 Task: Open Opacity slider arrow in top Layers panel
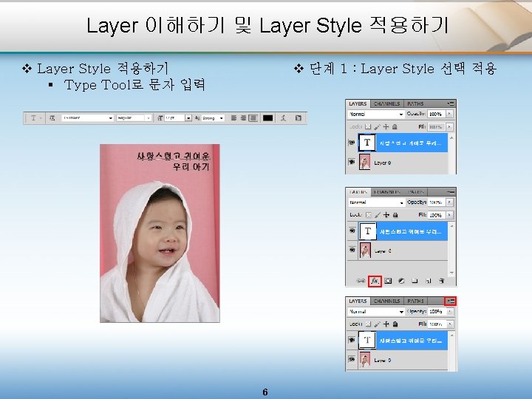point(449,114)
